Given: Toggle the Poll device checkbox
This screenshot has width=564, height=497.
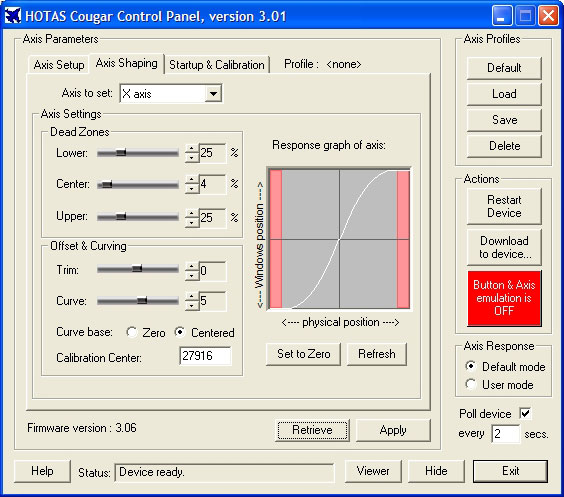Looking at the screenshot, I should pos(525,413).
